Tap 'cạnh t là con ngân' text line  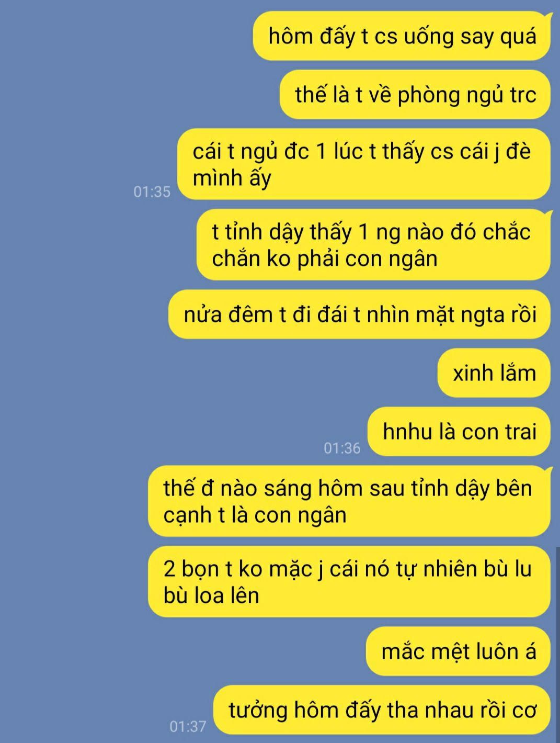(x=255, y=515)
